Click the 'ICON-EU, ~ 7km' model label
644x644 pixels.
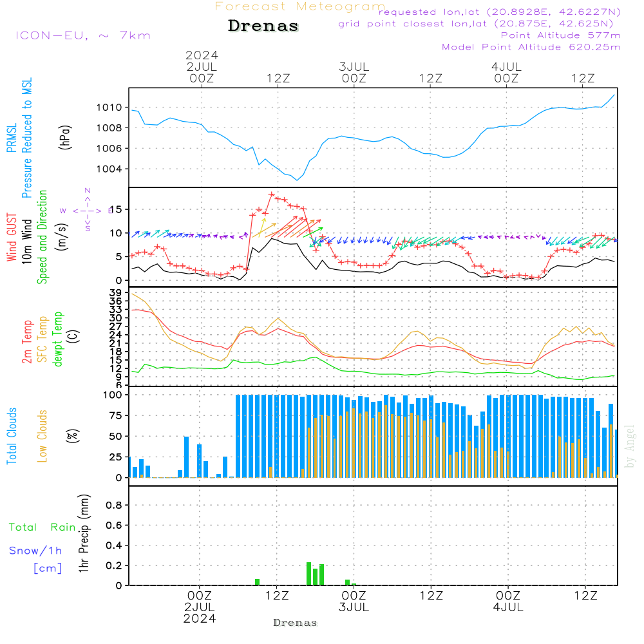tap(82, 35)
